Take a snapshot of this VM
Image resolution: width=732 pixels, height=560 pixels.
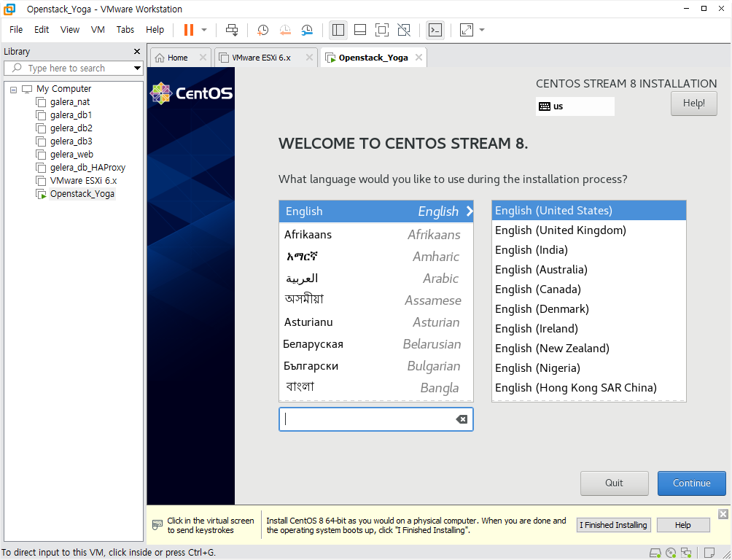(262, 30)
